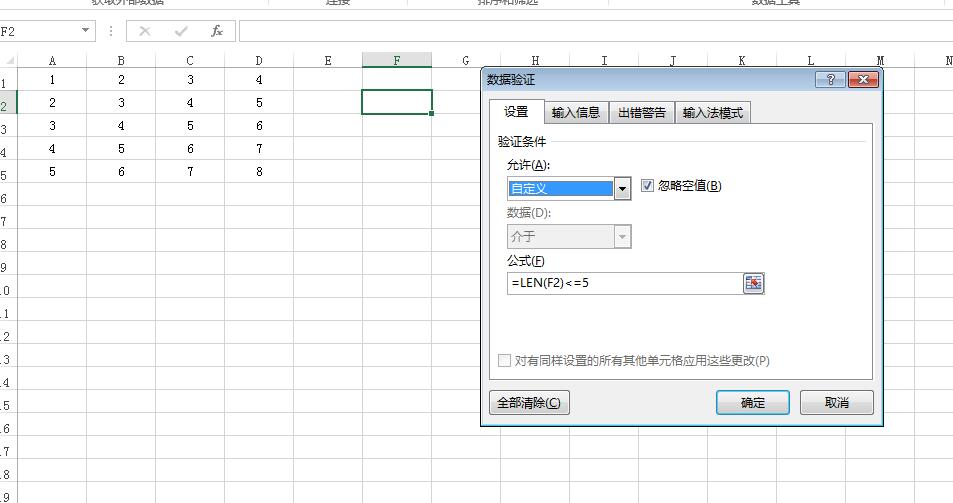
Task: Select cell C2 containing 4
Action: (x=190, y=103)
